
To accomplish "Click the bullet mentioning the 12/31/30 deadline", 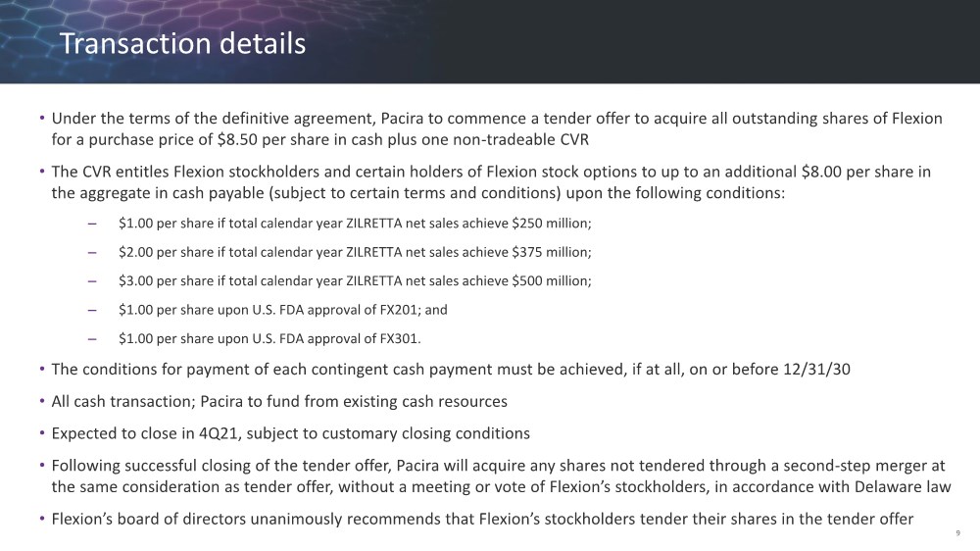I will (458, 370).
